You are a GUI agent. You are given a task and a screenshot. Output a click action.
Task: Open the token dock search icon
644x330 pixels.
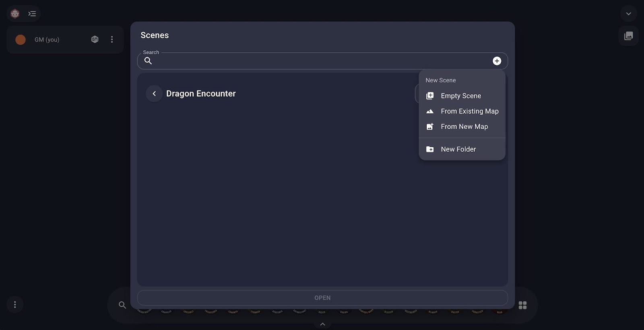(x=122, y=305)
